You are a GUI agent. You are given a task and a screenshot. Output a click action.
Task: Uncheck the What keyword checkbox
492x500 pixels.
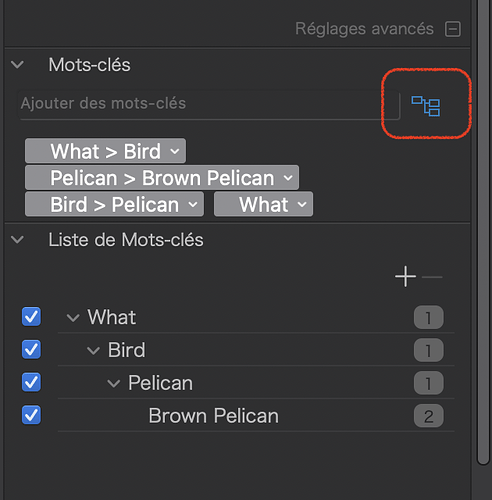31,316
